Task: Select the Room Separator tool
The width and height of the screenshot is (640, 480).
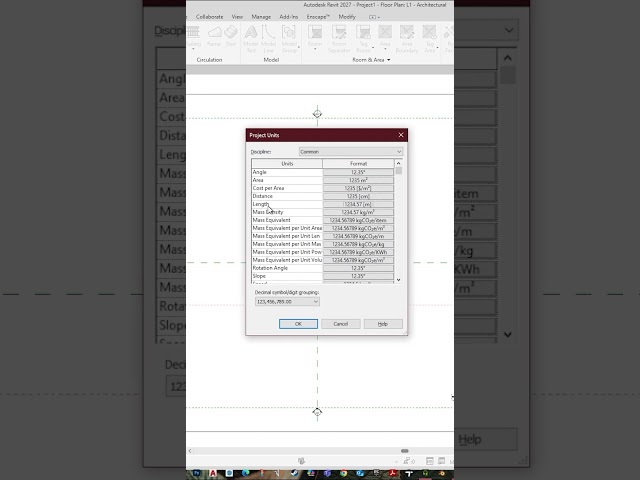Action: click(x=339, y=39)
